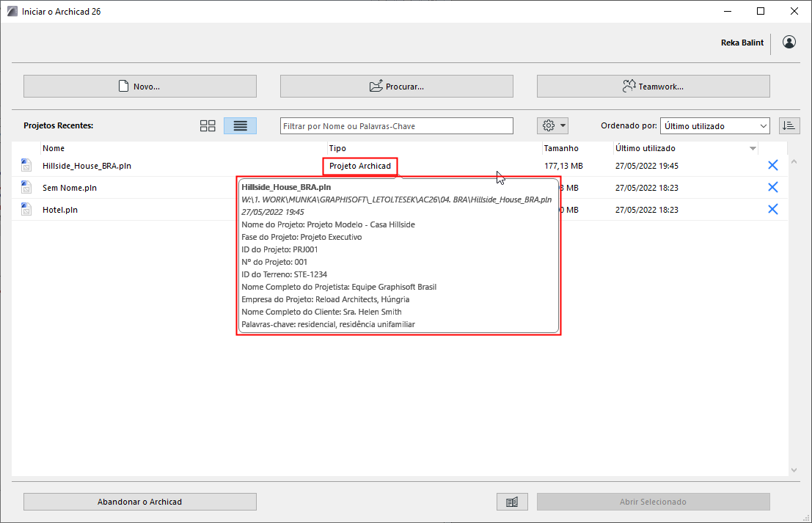Select Hillside_House_BRA.pln file name

click(87, 166)
